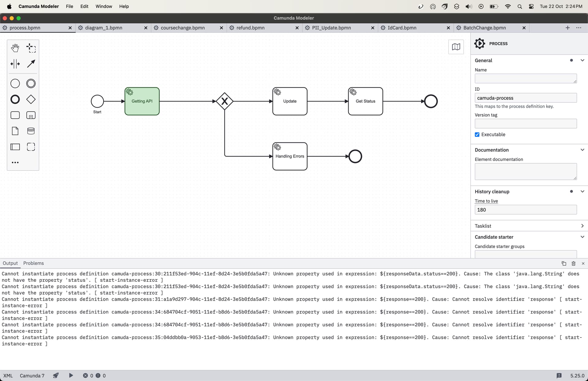Image resolution: width=588 pixels, height=381 pixels.
Task: Start process instance with play icon
Action: [71, 375]
